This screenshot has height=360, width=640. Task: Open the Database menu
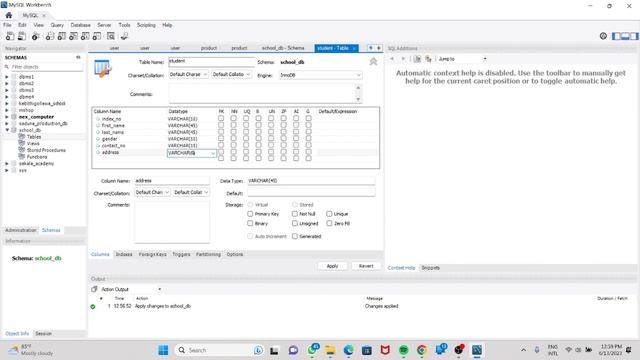80,25
